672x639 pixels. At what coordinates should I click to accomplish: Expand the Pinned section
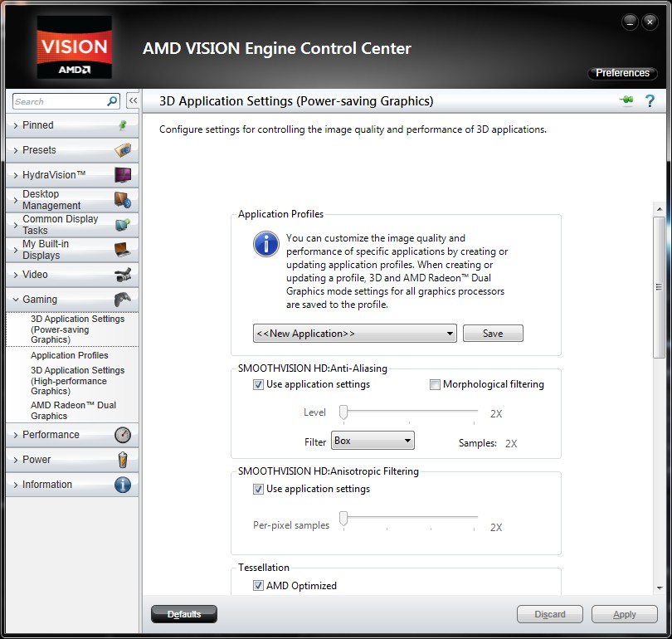point(72,125)
